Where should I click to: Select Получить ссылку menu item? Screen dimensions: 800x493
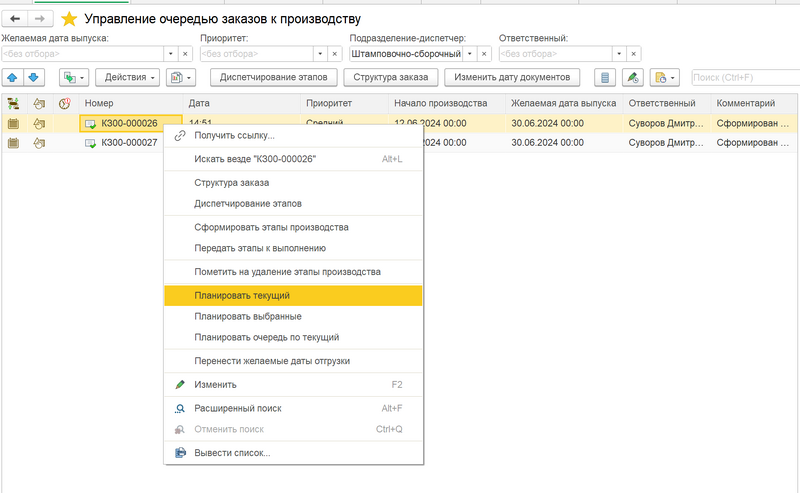pyautogui.click(x=293, y=136)
